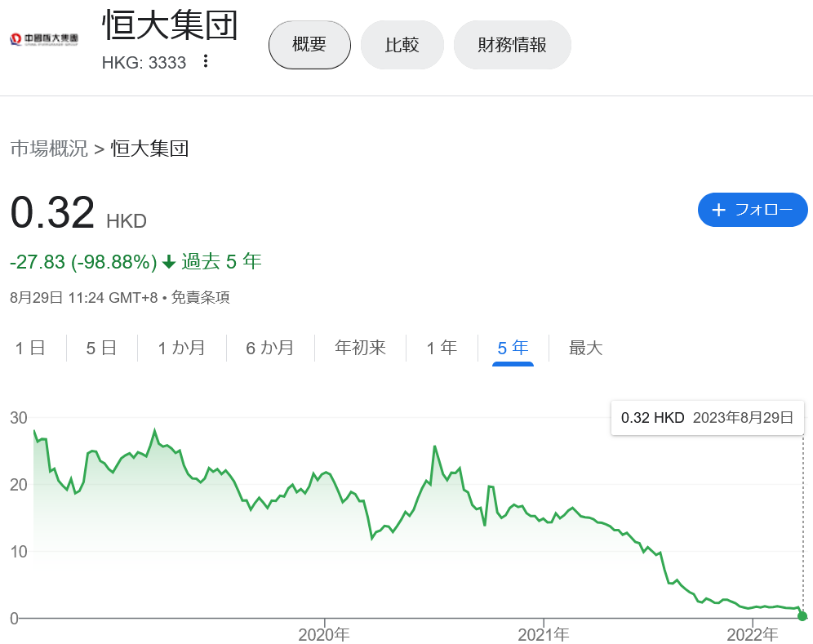
Task: Open the 免責条項 disclaimer link
Action: [x=201, y=298]
